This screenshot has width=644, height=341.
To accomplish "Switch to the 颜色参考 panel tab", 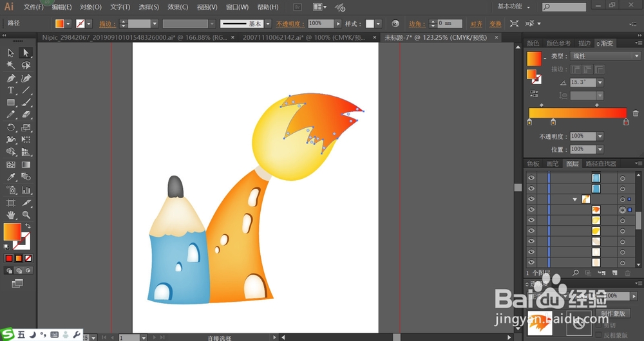I will tap(558, 43).
